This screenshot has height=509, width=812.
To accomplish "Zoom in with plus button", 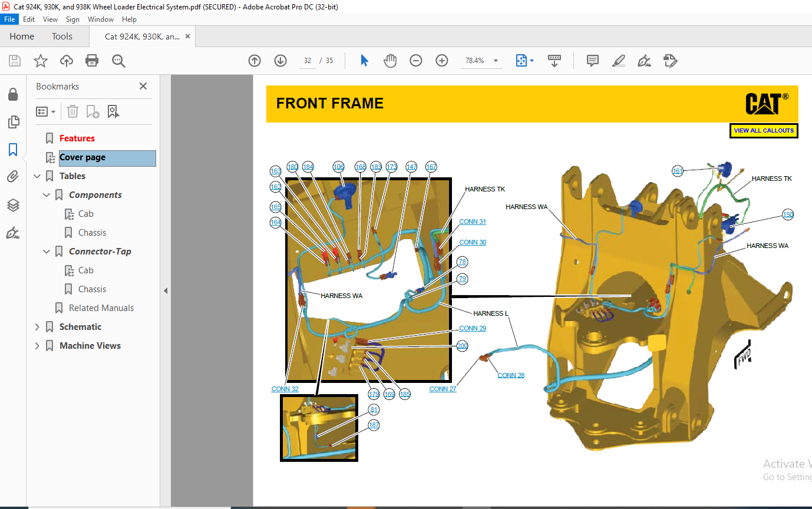I will coord(442,61).
